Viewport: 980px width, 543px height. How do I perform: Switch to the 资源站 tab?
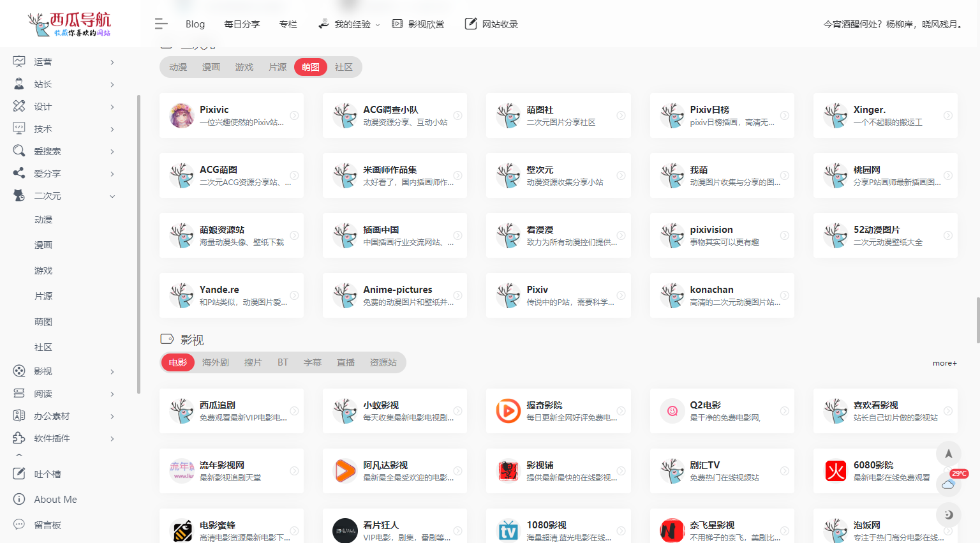click(383, 362)
